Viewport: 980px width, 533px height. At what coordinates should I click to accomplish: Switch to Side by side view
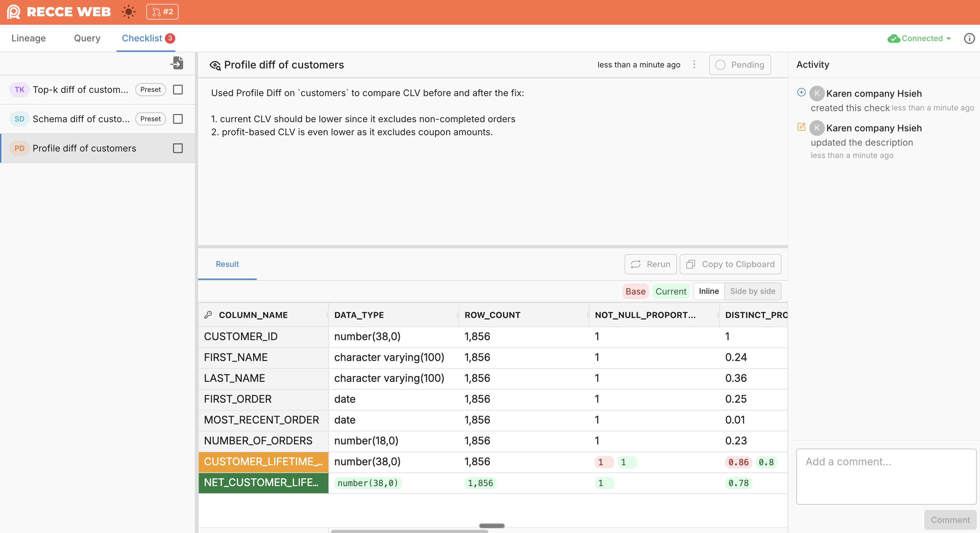(752, 291)
